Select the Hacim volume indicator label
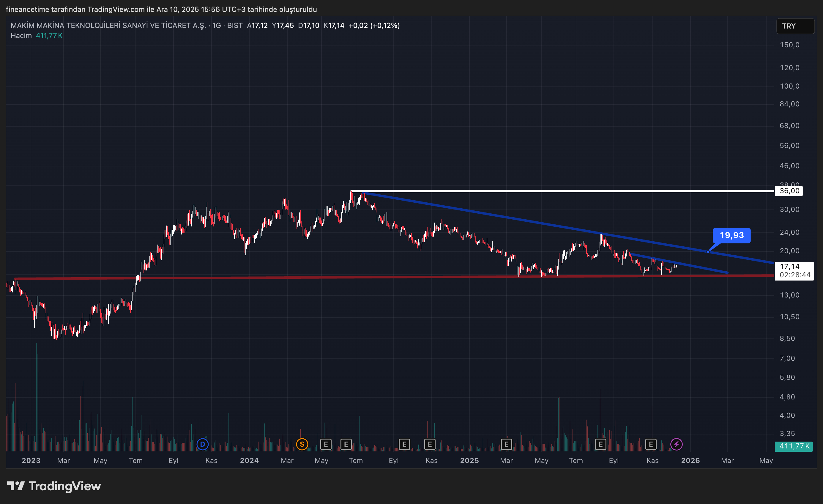The width and height of the screenshot is (823, 504). pos(21,36)
